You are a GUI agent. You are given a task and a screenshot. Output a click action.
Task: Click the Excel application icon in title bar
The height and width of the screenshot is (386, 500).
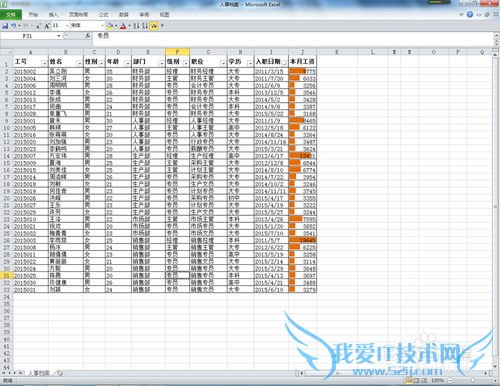click(x=3, y=4)
